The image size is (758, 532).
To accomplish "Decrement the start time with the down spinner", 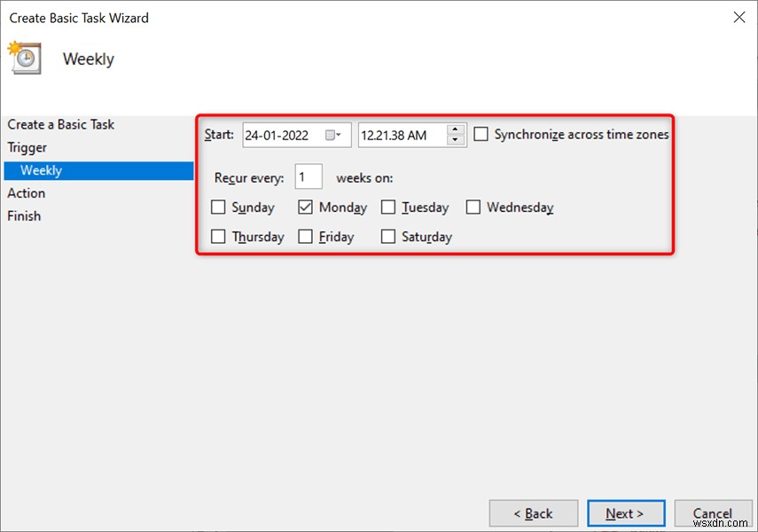I will pos(455,140).
